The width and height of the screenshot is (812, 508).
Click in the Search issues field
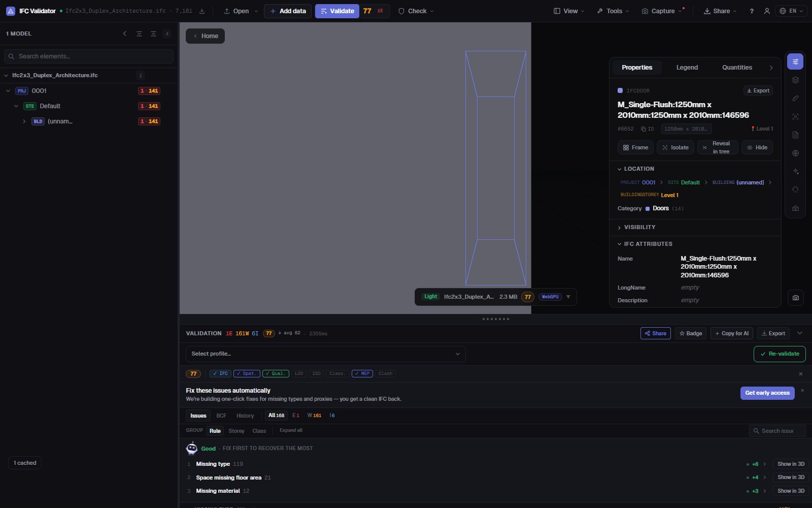[x=777, y=431]
